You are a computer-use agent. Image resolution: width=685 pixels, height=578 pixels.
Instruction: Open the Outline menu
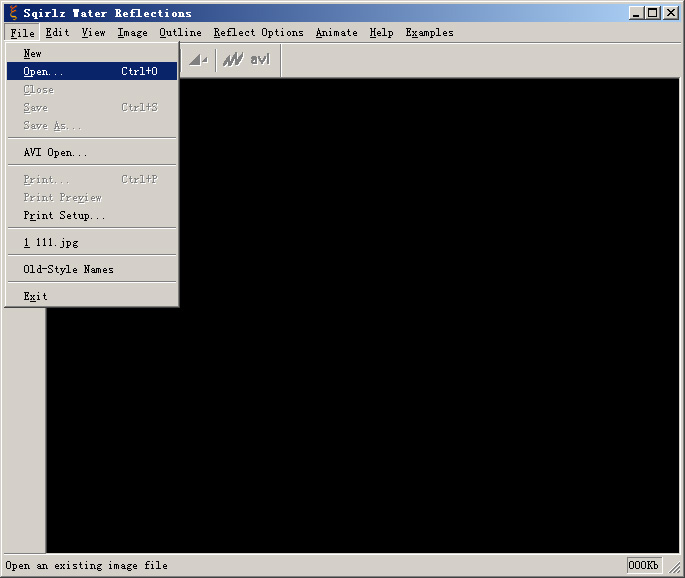(180, 33)
